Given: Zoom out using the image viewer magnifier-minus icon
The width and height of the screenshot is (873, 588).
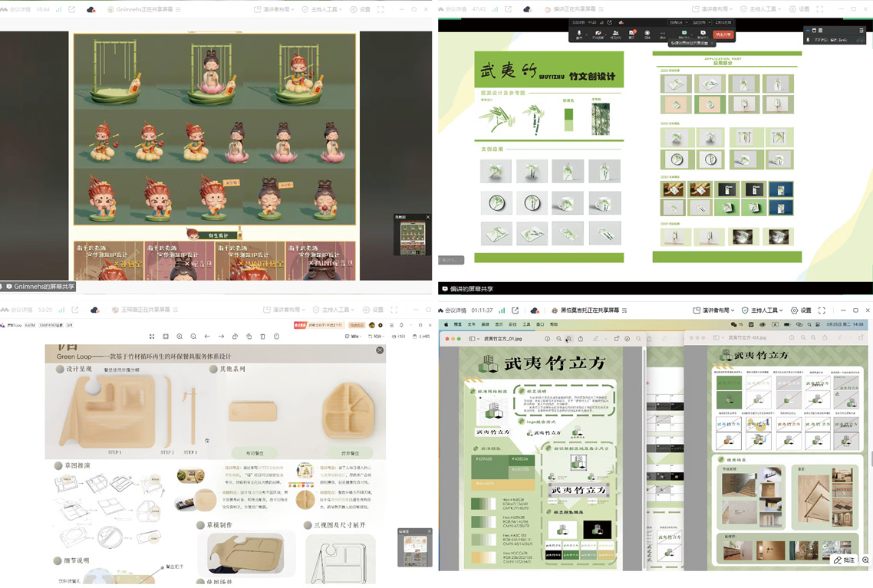Looking at the screenshot, I should [x=193, y=337].
